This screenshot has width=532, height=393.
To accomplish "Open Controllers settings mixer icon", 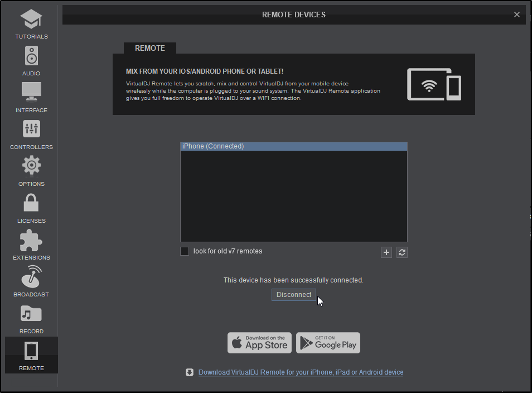I will point(31,129).
